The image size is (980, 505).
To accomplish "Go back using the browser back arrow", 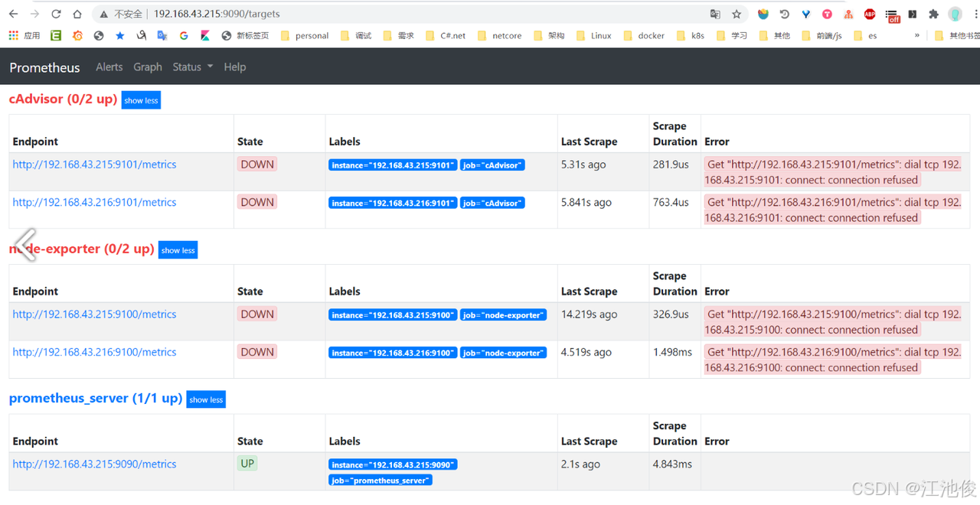I will 13,14.
